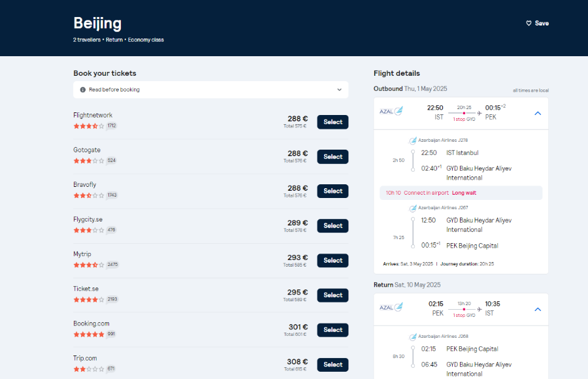Click the Bravofly star rating
The width and height of the screenshot is (588, 379).
pyautogui.click(x=89, y=195)
